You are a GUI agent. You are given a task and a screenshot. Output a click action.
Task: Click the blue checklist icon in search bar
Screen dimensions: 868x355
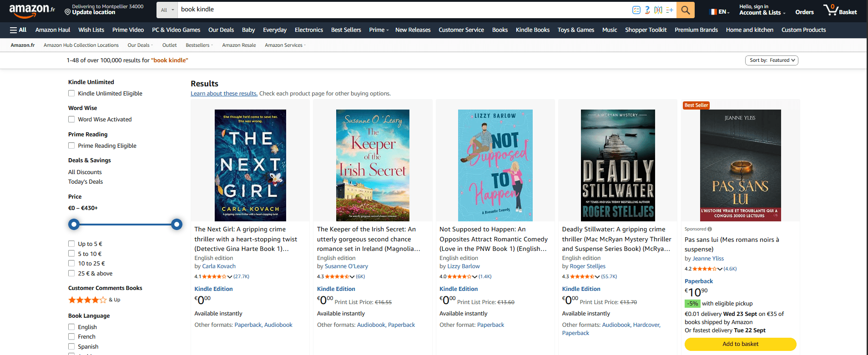pos(636,10)
